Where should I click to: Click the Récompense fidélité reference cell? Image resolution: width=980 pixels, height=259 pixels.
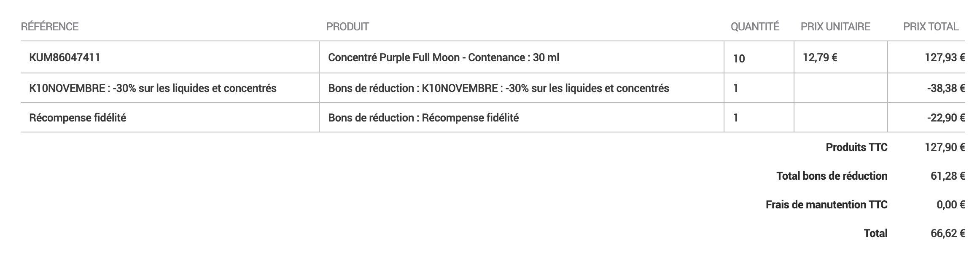point(78,118)
